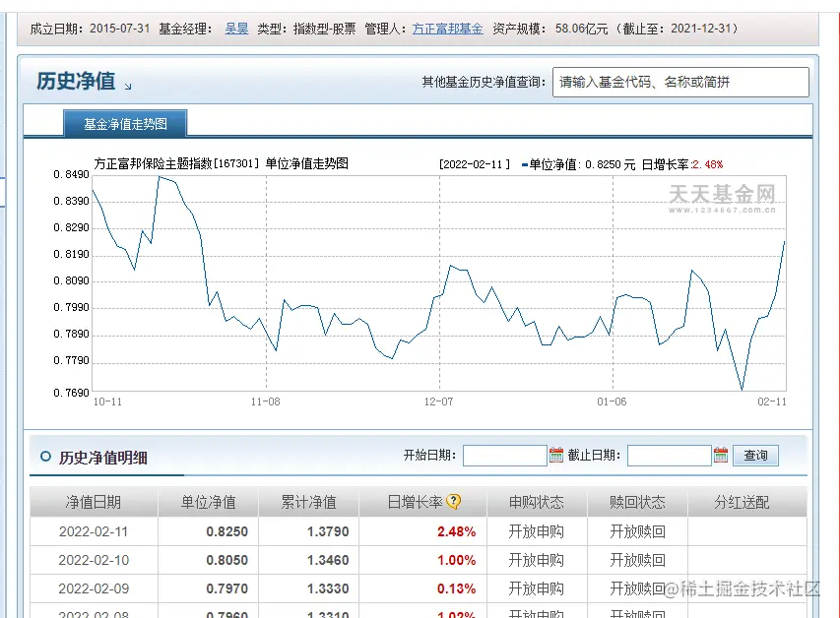Focus the other fund code search field
The height and width of the screenshot is (618, 840).
(680, 82)
